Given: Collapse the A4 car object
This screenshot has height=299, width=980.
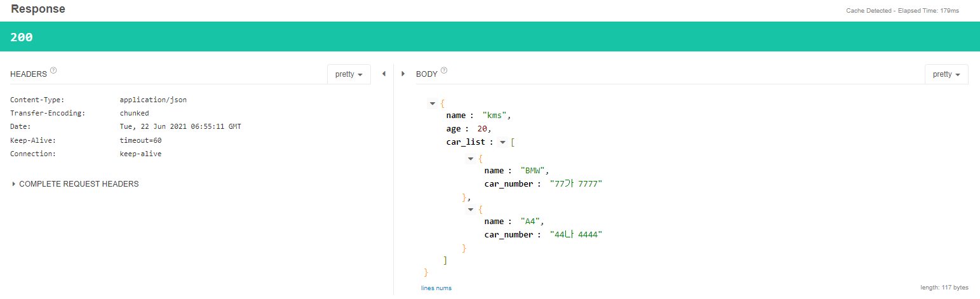Looking at the screenshot, I should coord(471,209).
